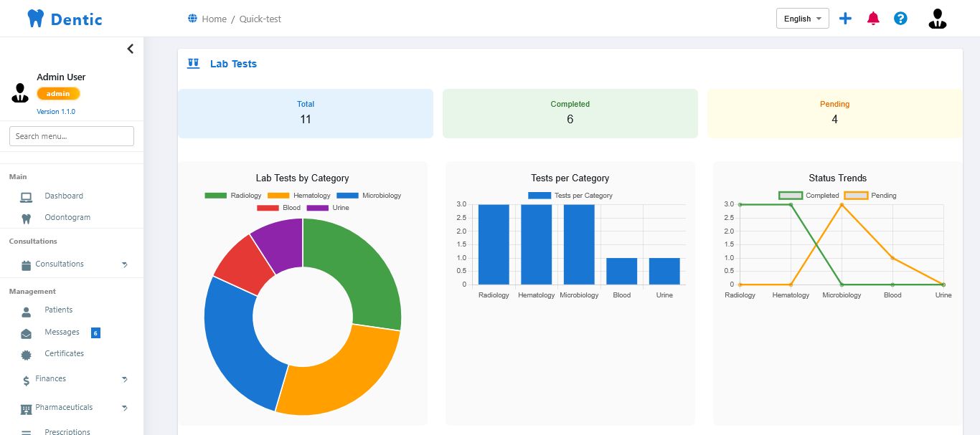Go to Patients in the sidebar
The height and width of the screenshot is (435, 980).
(58, 310)
